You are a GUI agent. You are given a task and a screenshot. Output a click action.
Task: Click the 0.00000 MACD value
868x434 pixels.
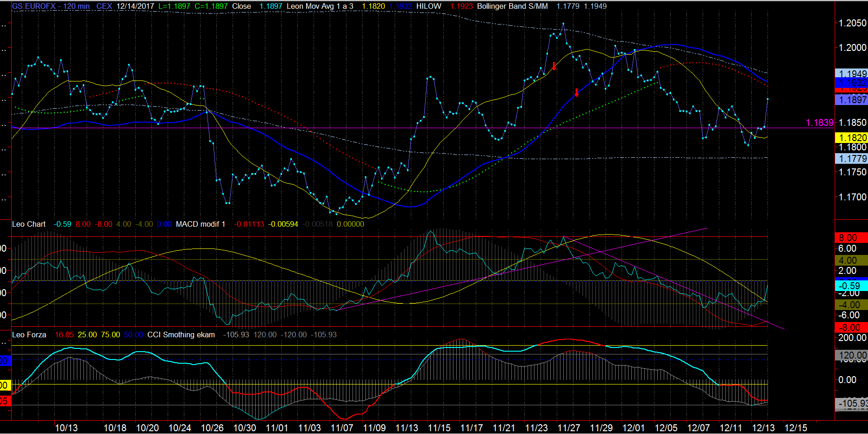(350, 224)
